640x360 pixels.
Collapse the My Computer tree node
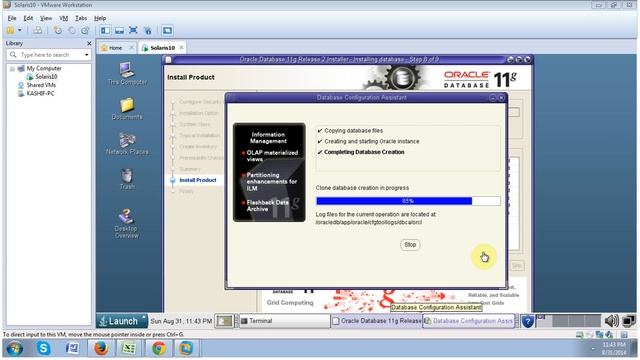[x=12, y=69]
